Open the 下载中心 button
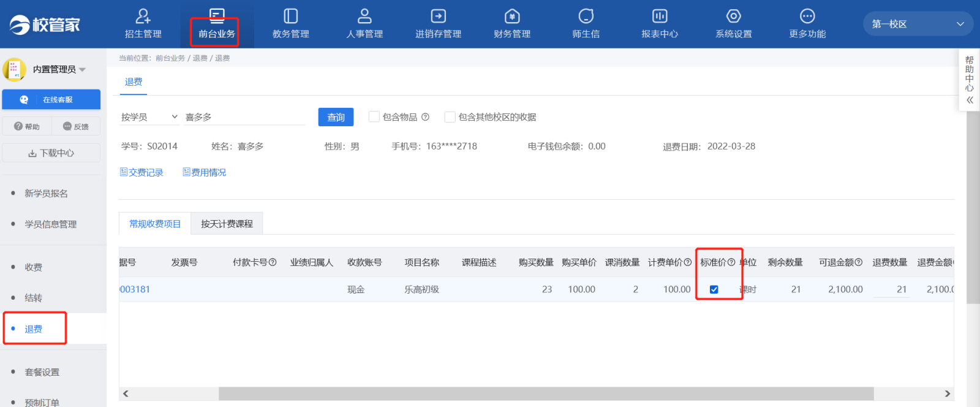 (51, 153)
